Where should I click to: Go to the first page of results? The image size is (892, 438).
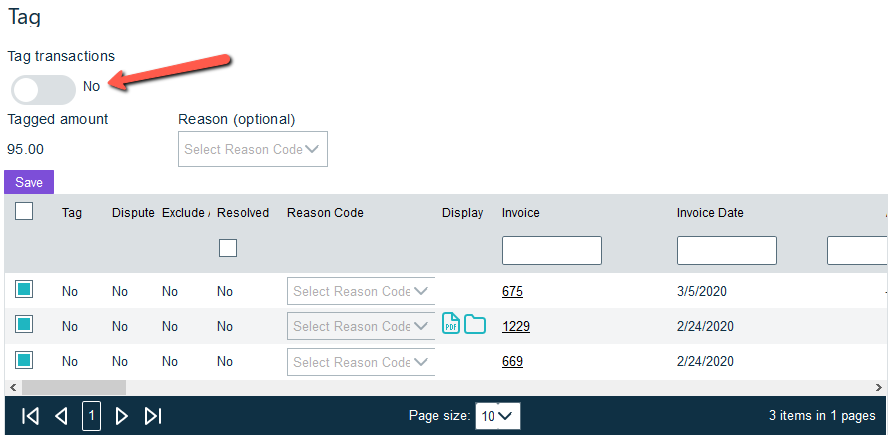30,416
